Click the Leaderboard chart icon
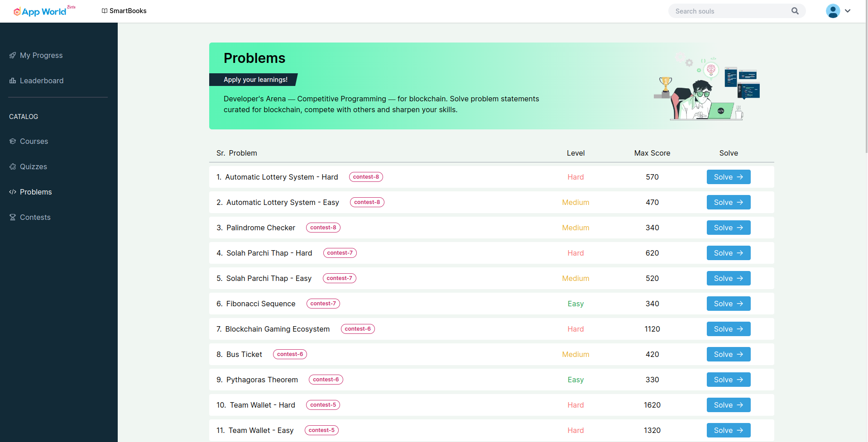The height and width of the screenshot is (442, 868). pos(13,81)
